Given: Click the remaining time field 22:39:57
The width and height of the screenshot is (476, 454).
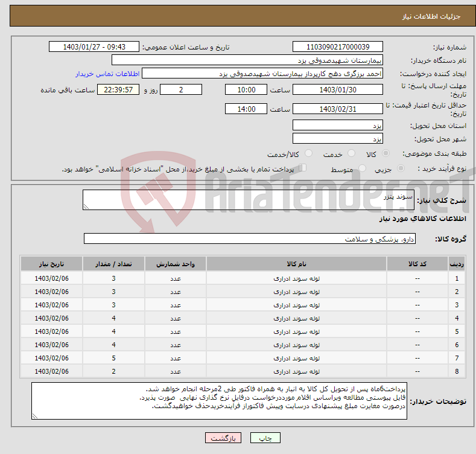Looking at the screenshot, I should pos(118,89).
